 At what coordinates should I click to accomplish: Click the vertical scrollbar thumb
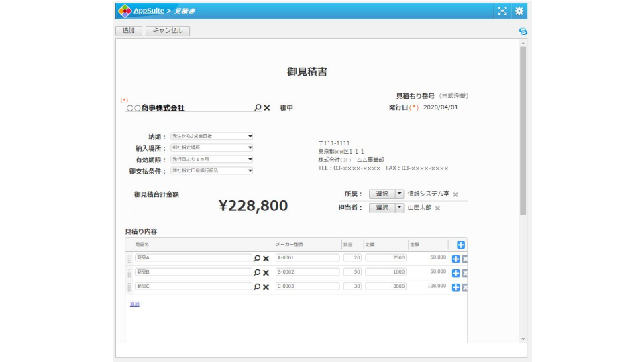click(x=523, y=131)
